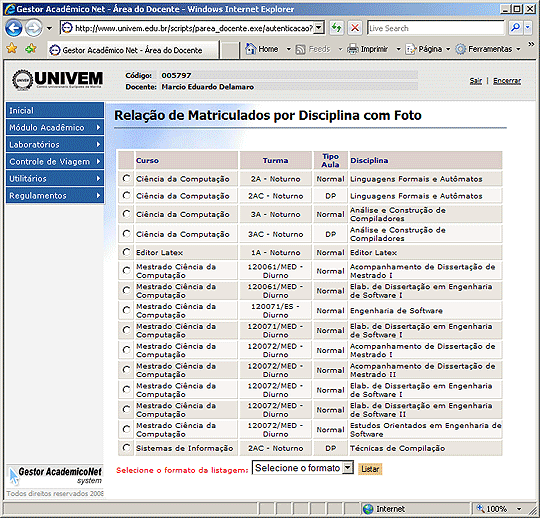Click the Home toolbar icon
The width and height of the screenshot is (540, 518).
pos(262,49)
